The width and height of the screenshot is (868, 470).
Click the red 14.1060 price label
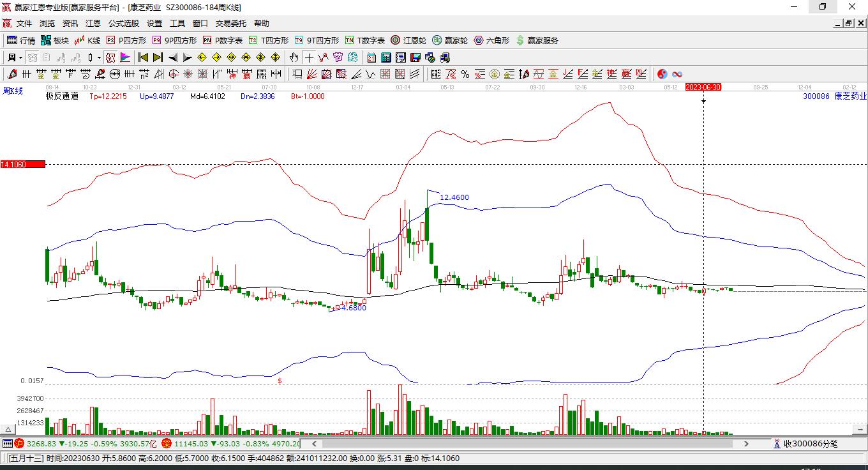point(23,164)
